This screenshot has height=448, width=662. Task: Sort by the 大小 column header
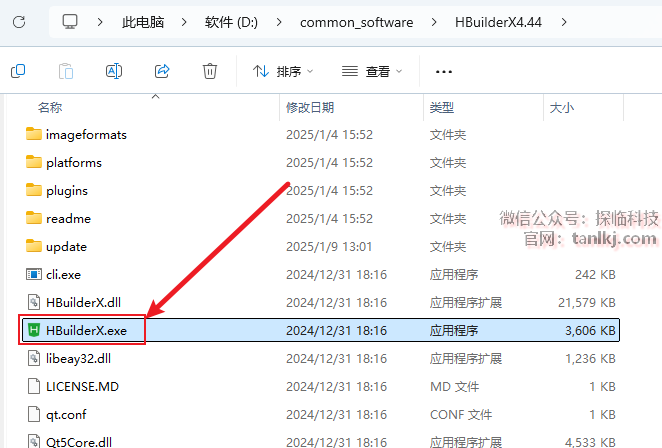coord(562,108)
